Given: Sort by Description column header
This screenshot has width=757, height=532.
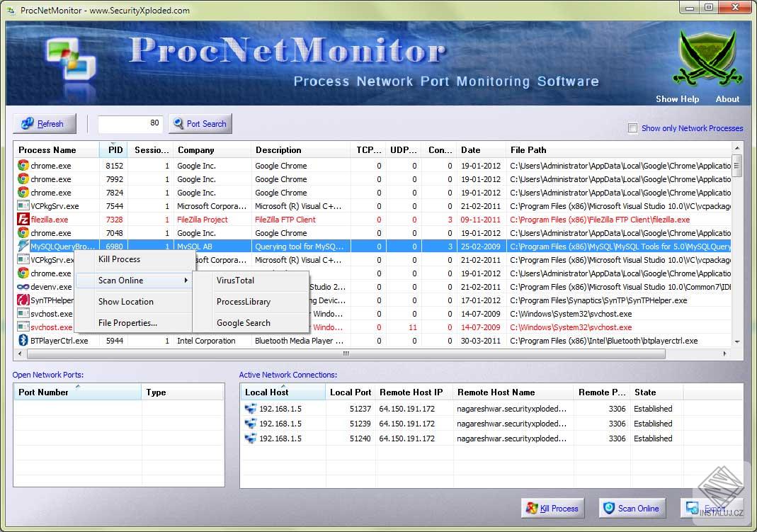Looking at the screenshot, I should [x=300, y=150].
